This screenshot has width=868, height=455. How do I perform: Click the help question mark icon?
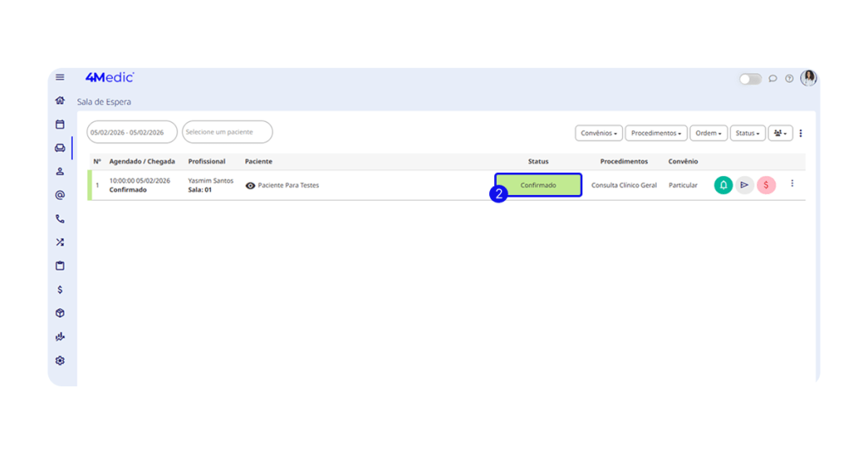point(789,79)
